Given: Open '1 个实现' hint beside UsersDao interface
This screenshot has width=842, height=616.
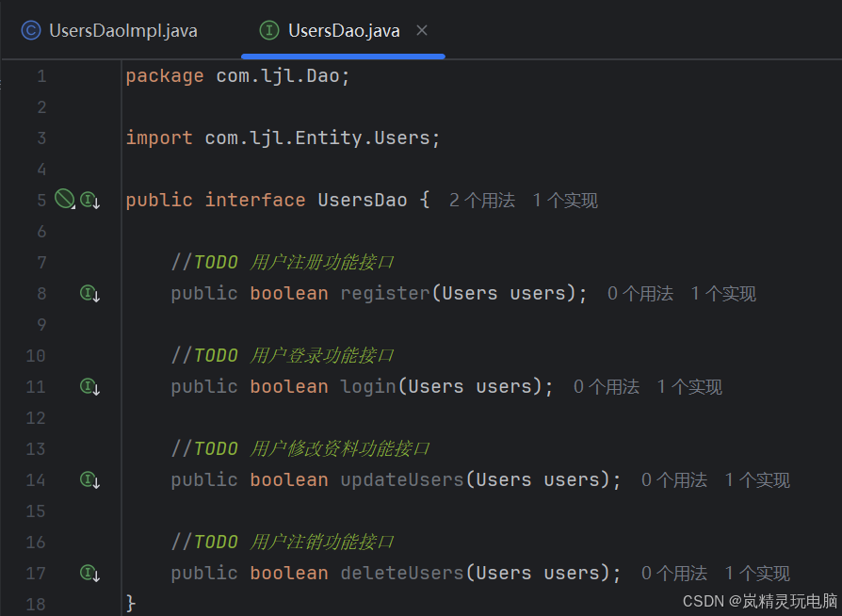Looking at the screenshot, I should click(565, 201).
